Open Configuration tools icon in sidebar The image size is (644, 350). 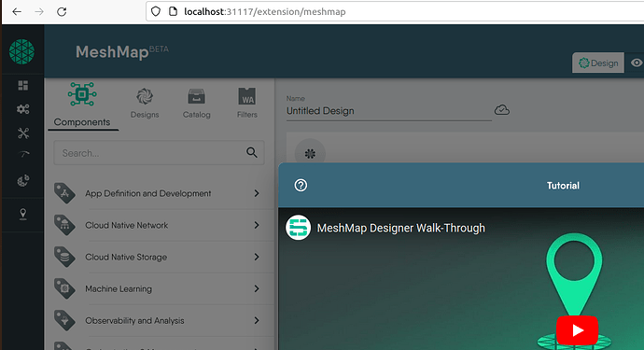pyautogui.click(x=23, y=133)
